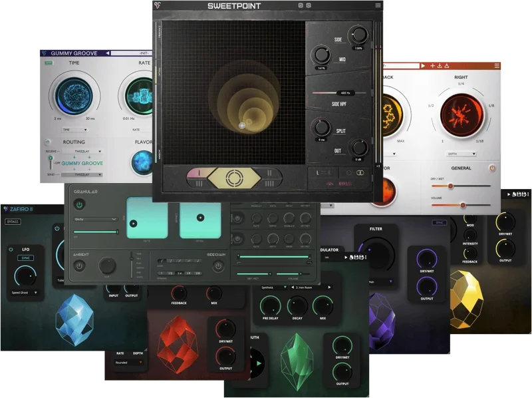Click the Gummy Groove logo icon
Screen dimensions: 532x398
tap(45, 53)
